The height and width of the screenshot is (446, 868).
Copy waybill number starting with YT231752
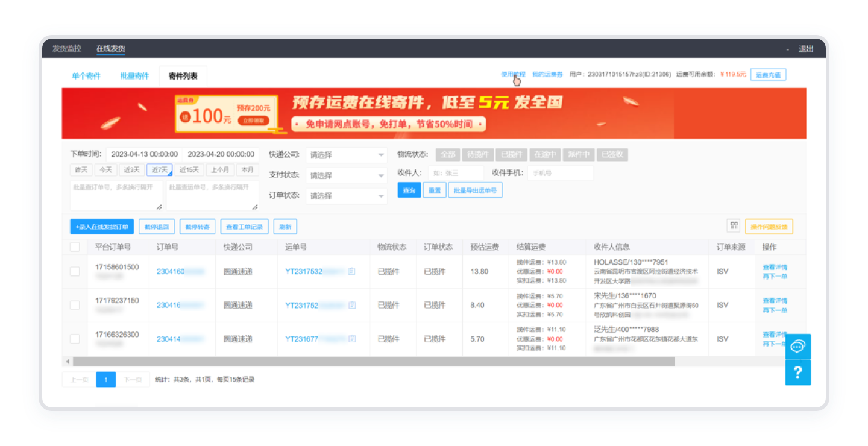pyautogui.click(x=352, y=306)
